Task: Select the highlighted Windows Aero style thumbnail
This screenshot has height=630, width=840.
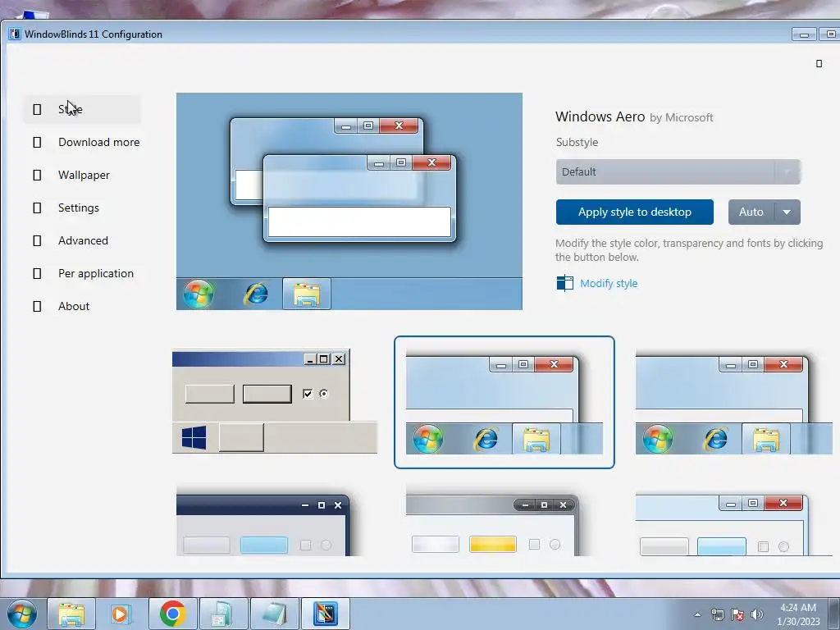Action: coord(504,402)
